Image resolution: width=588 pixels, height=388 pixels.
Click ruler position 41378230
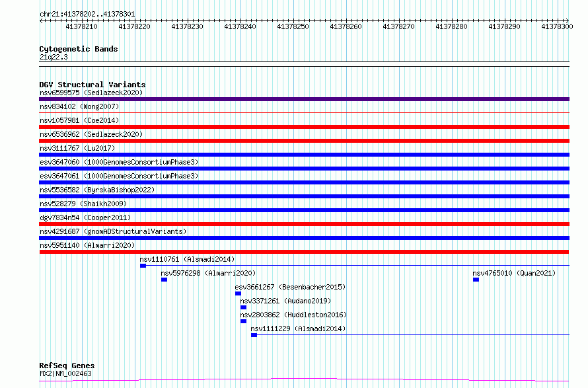187,26
